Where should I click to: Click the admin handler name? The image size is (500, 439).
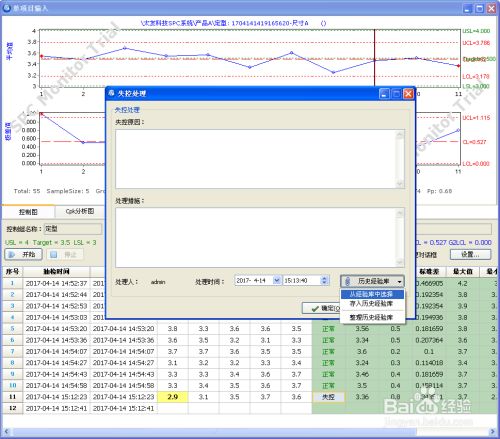click(158, 282)
